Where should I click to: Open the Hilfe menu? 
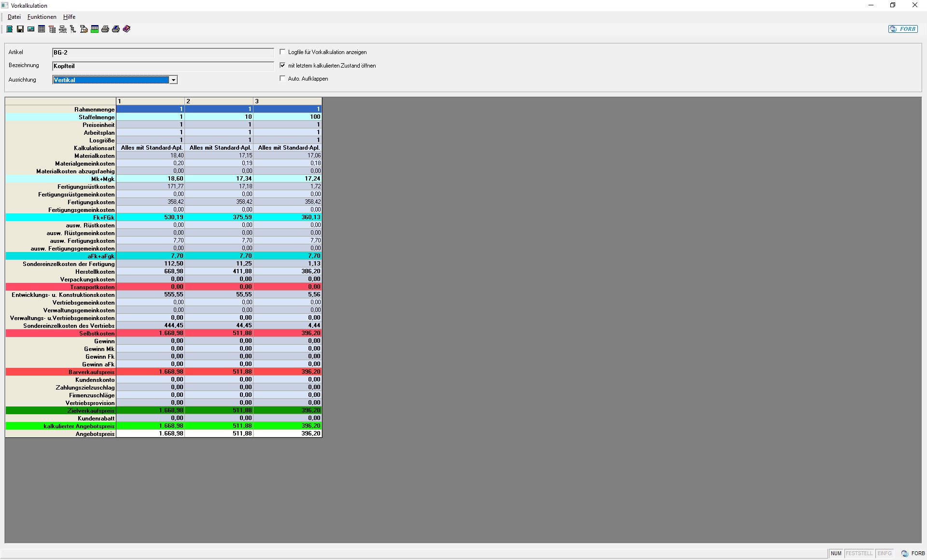pos(69,17)
